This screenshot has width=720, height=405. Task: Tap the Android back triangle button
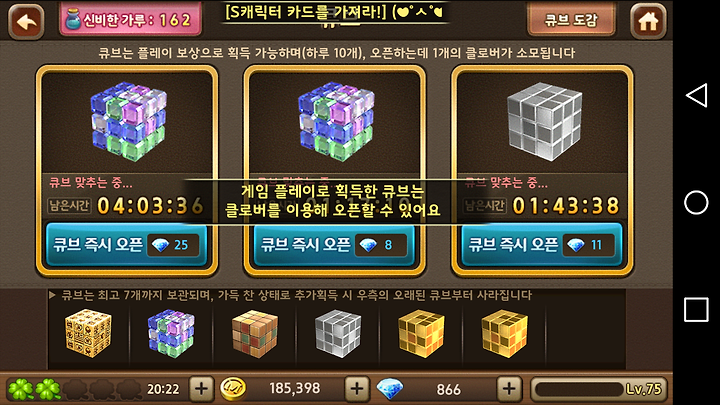click(697, 96)
